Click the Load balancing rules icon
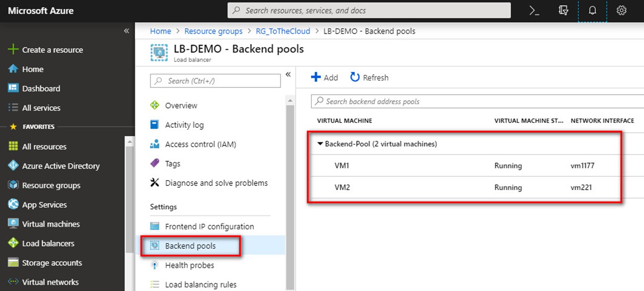 click(154, 285)
